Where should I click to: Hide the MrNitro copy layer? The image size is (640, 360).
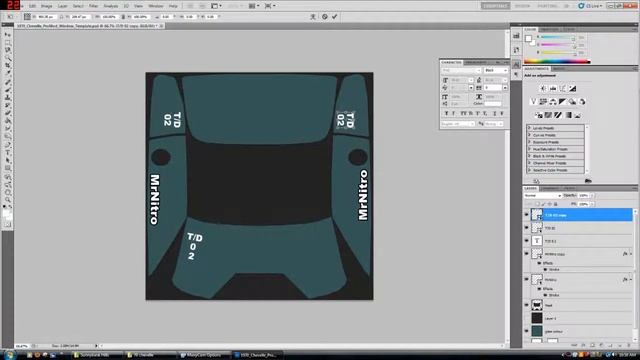(x=527, y=253)
